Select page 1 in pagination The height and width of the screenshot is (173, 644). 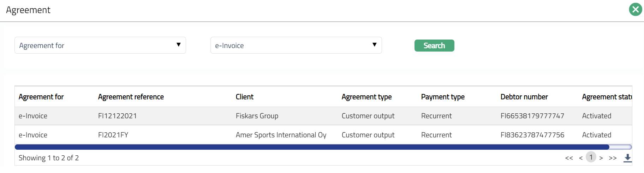[591, 157]
